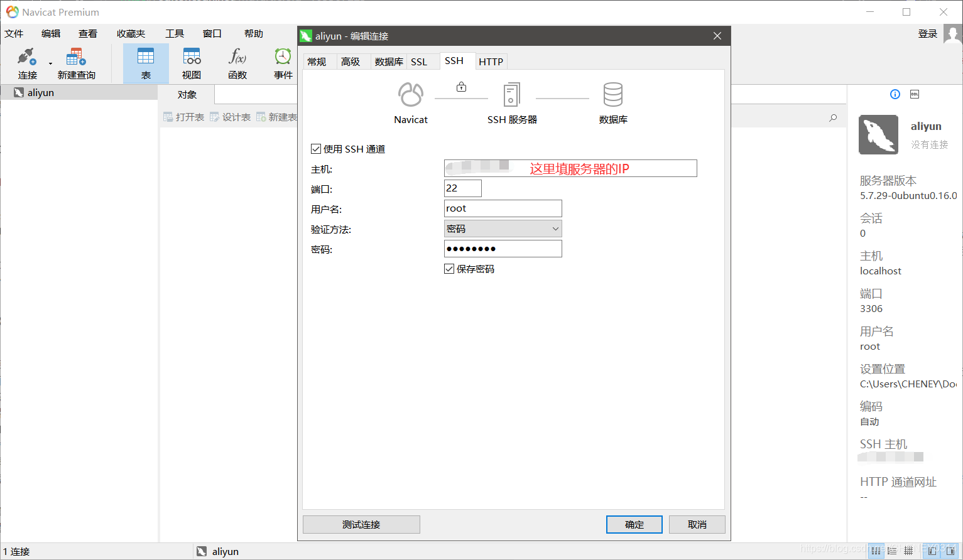The image size is (963, 560).
Task: Close the aliyun 编辑连接 dialog
Action: point(717,36)
